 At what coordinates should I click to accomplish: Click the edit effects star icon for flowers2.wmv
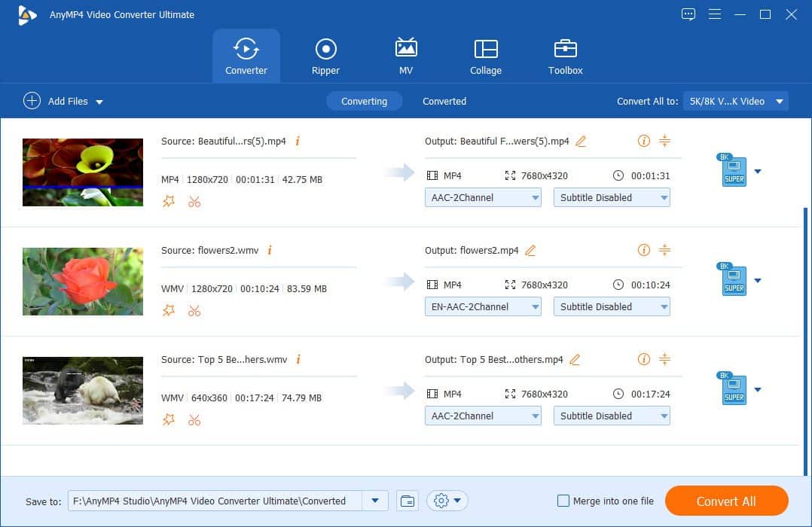click(x=169, y=310)
